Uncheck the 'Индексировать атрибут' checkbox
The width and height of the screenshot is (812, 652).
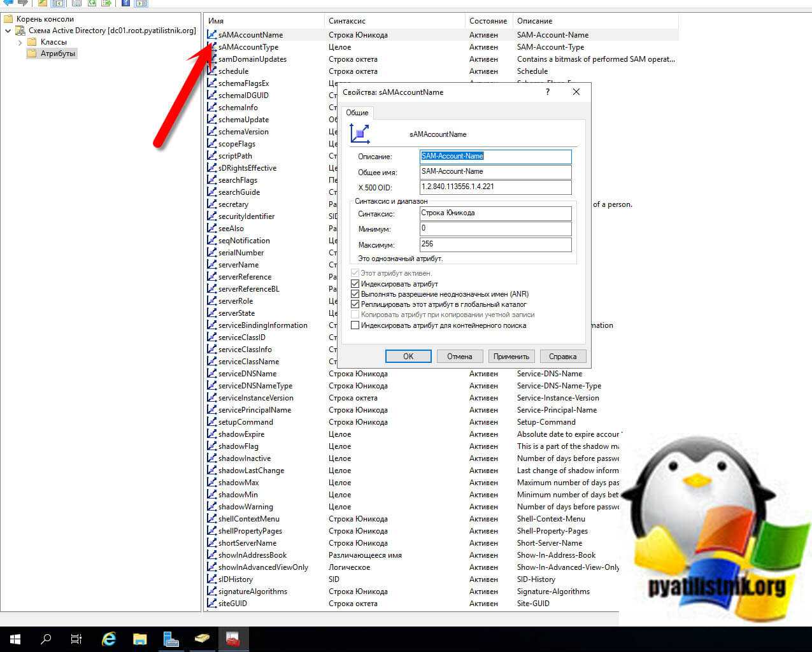click(x=355, y=284)
